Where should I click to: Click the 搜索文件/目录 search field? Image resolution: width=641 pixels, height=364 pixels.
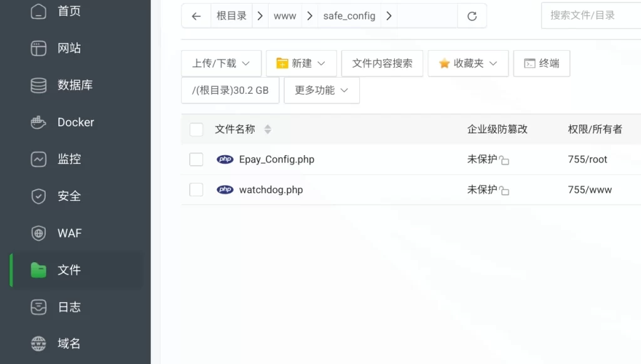tap(590, 16)
